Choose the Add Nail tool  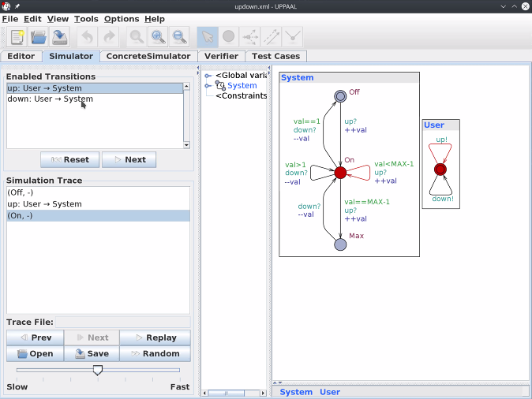[292, 36]
